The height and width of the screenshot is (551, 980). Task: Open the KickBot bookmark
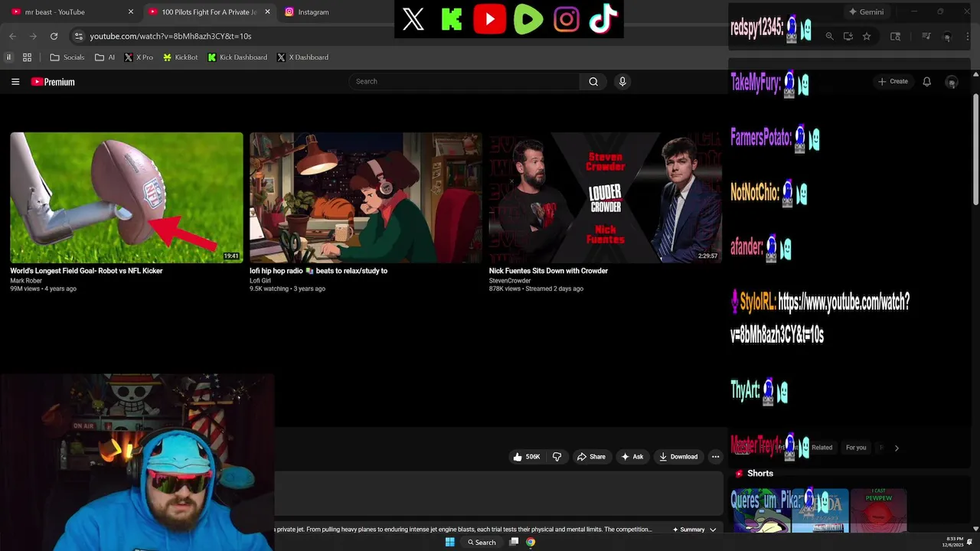coord(181,57)
